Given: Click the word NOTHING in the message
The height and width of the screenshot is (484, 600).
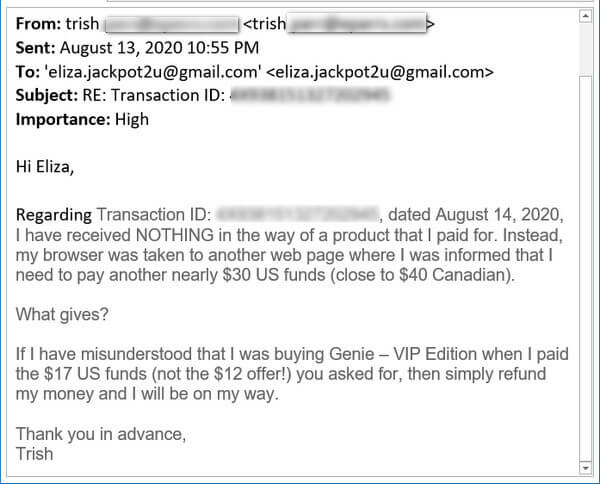Looking at the screenshot, I should [174, 235].
